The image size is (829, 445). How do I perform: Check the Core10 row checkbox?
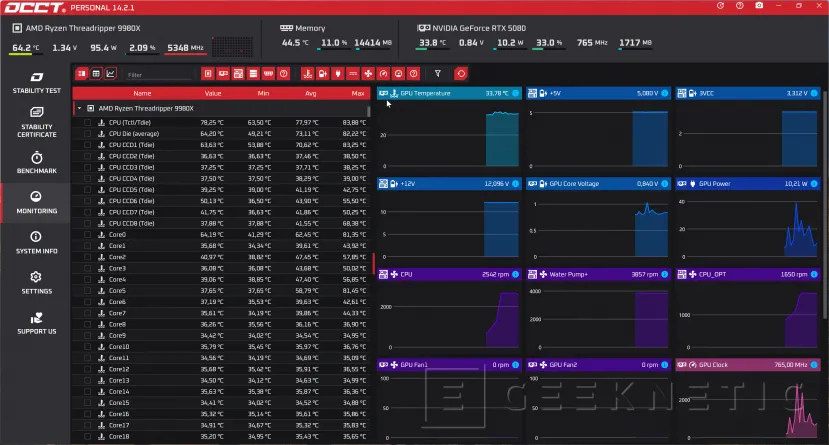click(87, 346)
